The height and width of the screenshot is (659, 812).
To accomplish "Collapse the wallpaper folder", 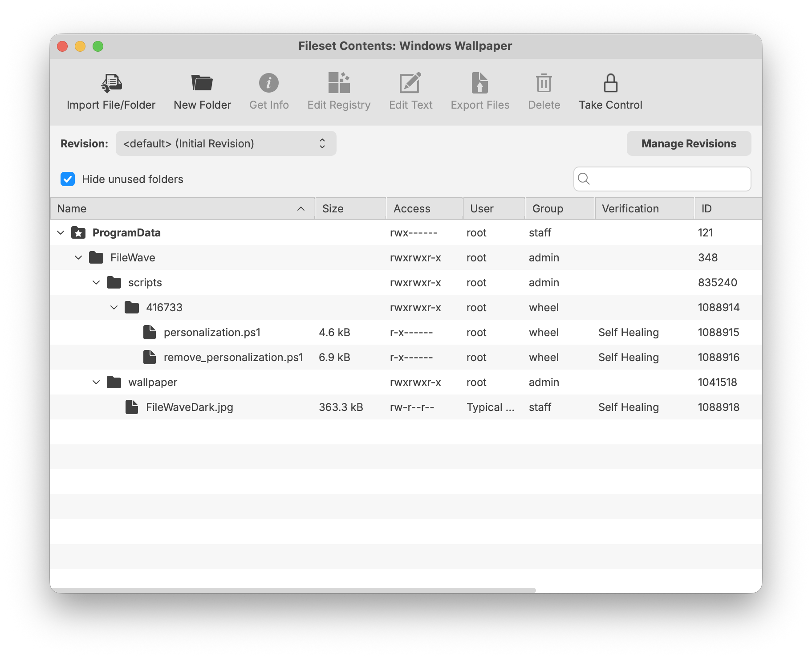I will point(96,382).
